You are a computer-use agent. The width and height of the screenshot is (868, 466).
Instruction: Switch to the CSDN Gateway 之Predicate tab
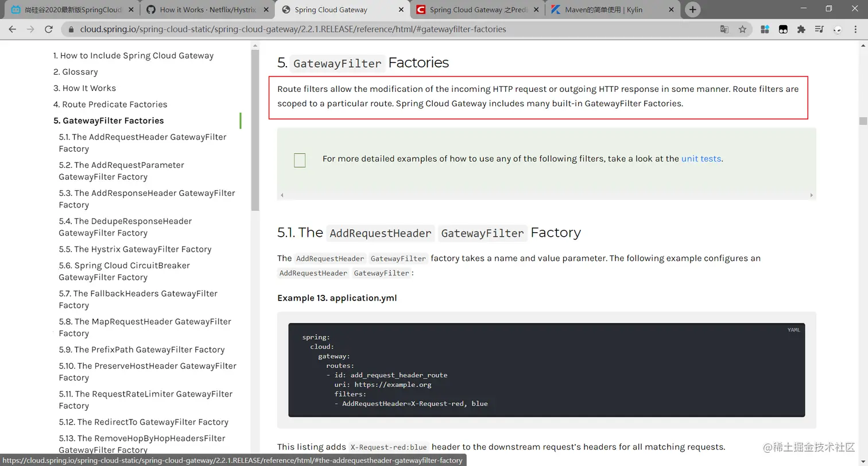(x=478, y=10)
